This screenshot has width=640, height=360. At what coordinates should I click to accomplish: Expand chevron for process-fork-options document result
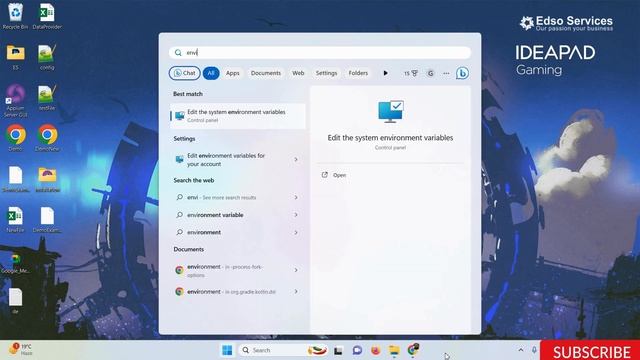click(x=296, y=270)
